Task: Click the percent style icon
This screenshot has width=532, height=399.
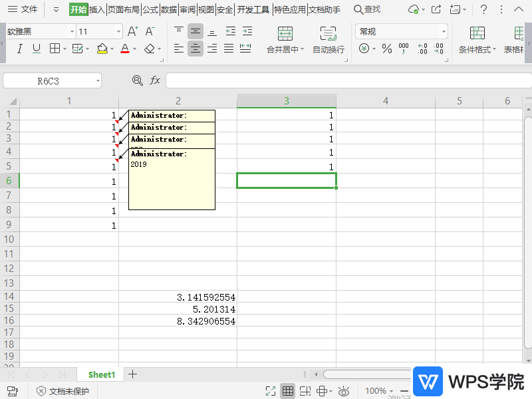Action: point(387,49)
